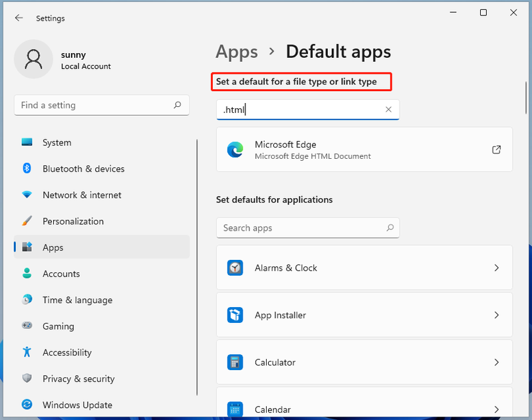Click the sunny user avatar icon

(x=34, y=59)
